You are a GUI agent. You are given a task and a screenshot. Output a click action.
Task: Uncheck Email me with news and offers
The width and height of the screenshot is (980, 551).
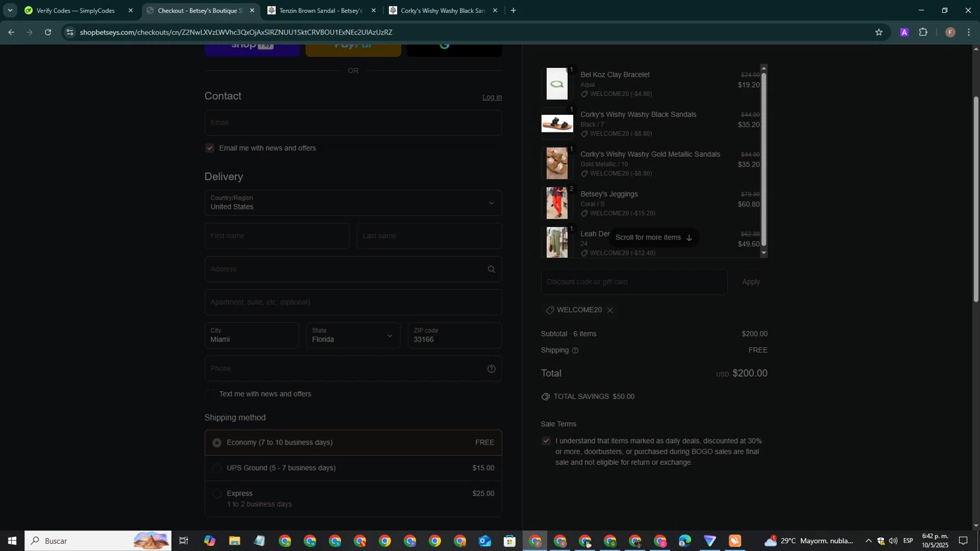click(x=210, y=148)
